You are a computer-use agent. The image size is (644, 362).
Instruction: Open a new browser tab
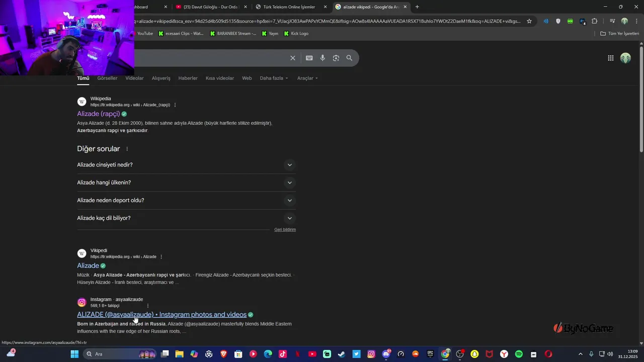coord(417,7)
